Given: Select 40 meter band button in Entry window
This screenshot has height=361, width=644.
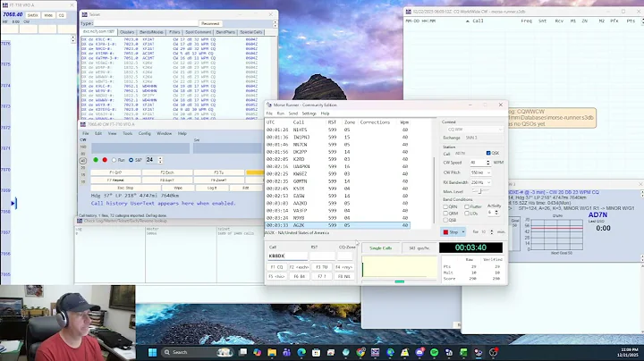Looking at the screenshot, I should (x=83, y=161).
